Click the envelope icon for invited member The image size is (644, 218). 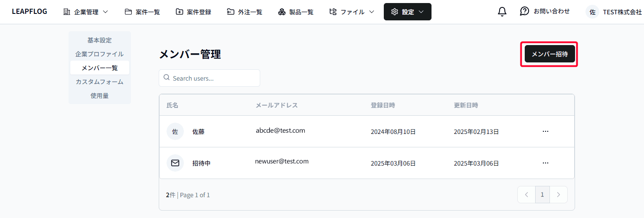175,163
